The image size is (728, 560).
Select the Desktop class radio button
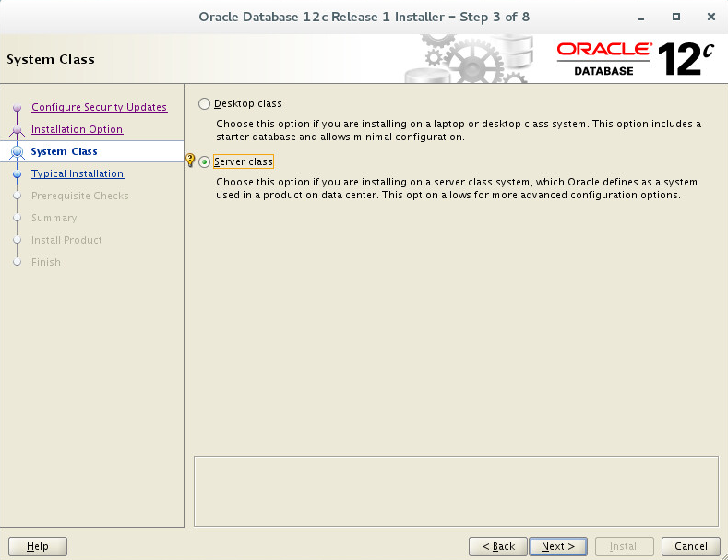(204, 103)
